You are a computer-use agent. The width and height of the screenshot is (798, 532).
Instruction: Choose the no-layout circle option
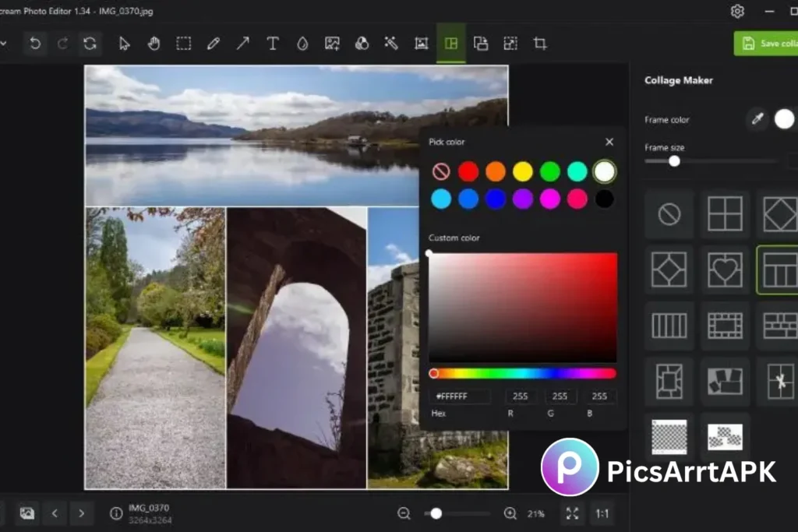668,214
